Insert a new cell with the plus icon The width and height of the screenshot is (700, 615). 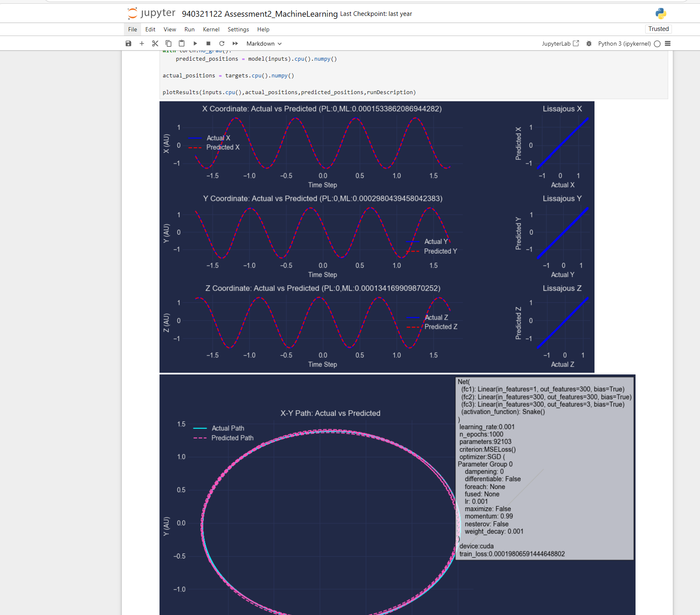click(142, 43)
